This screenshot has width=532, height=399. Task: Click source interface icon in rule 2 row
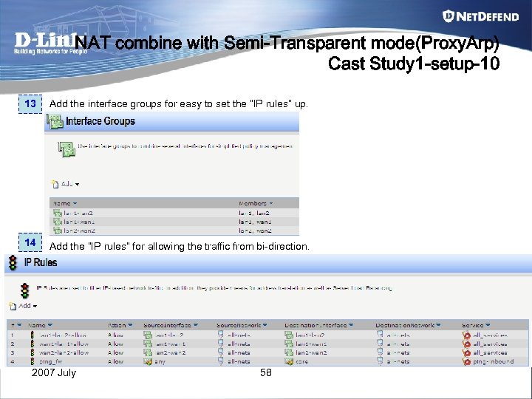click(x=148, y=344)
